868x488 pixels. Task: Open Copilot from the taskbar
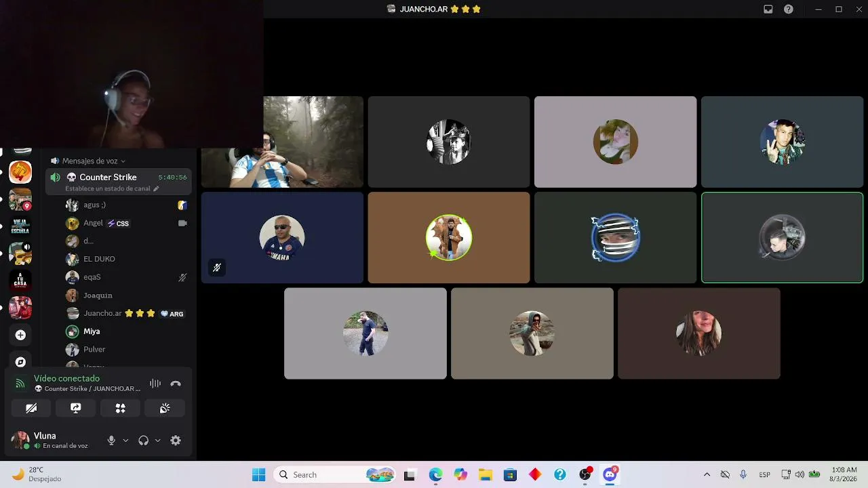point(460,475)
